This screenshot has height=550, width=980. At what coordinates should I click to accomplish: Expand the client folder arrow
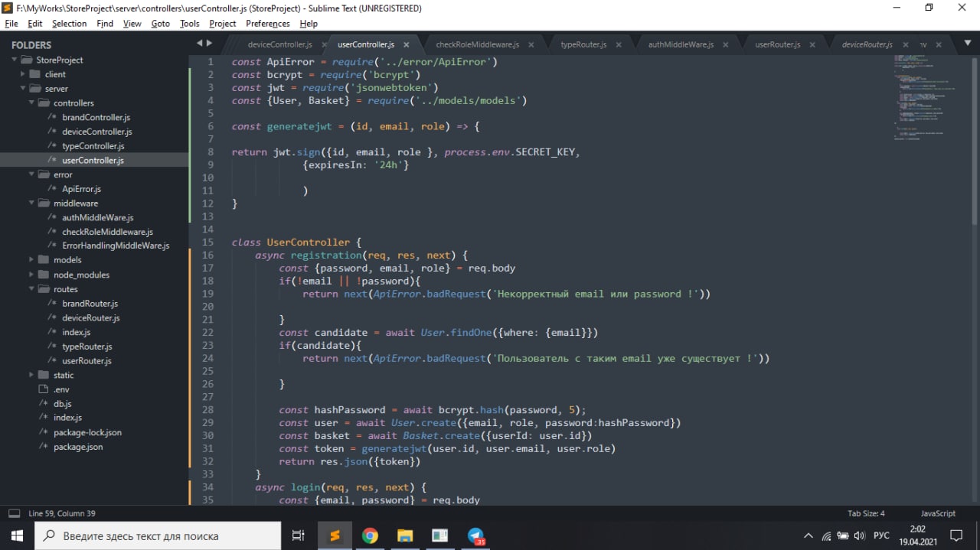pyautogui.click(x=23, y=74)
